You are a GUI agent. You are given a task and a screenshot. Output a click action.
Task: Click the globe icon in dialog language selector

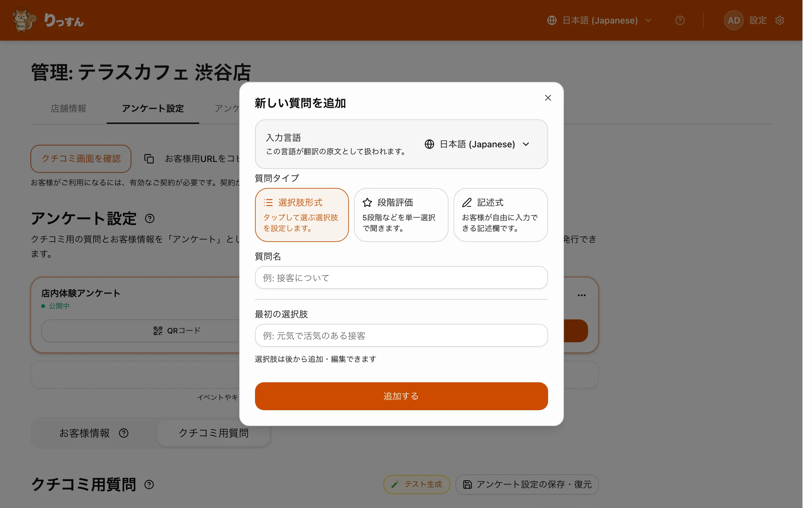[429, 144]
